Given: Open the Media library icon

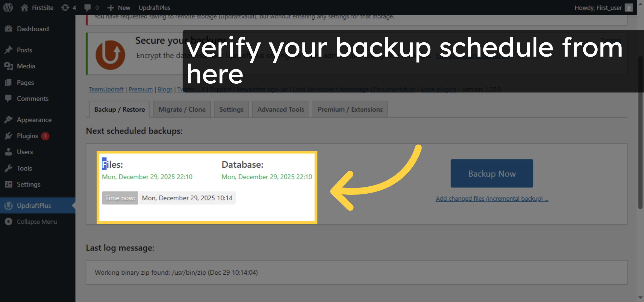Looking at the screenshot, I should 8,66.
